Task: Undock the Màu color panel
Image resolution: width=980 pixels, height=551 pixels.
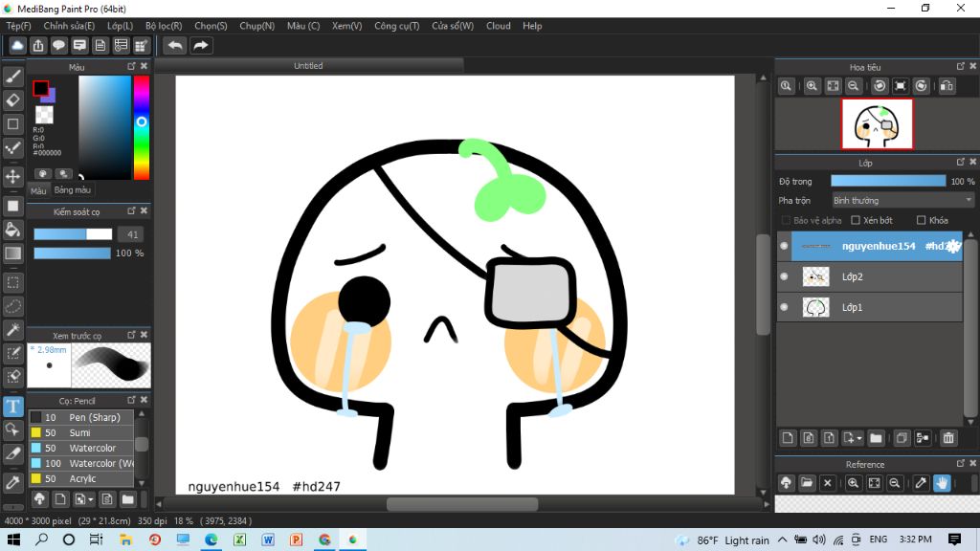Action: (x=131, y=66)
